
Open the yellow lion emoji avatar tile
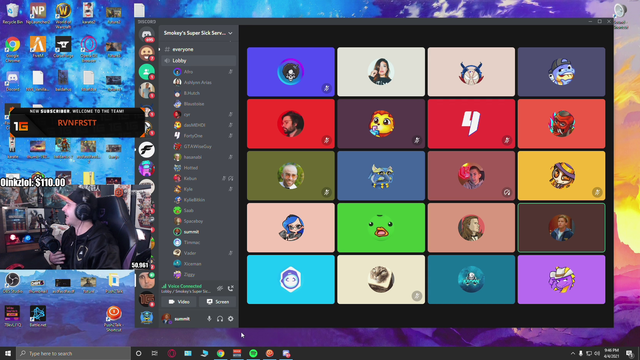pos(381,124)
